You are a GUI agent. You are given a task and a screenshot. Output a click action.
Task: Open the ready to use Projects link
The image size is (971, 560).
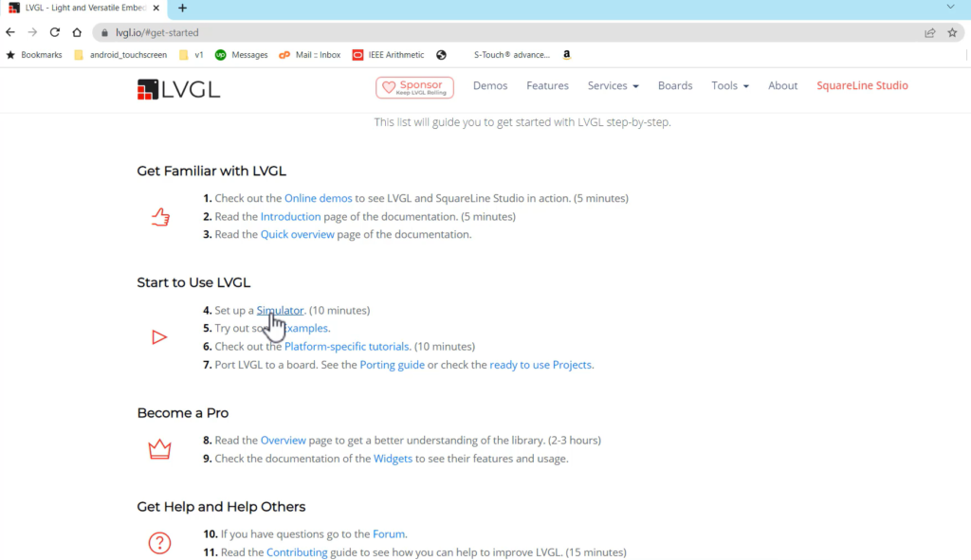pyautogui.click(x=540, y=365)
